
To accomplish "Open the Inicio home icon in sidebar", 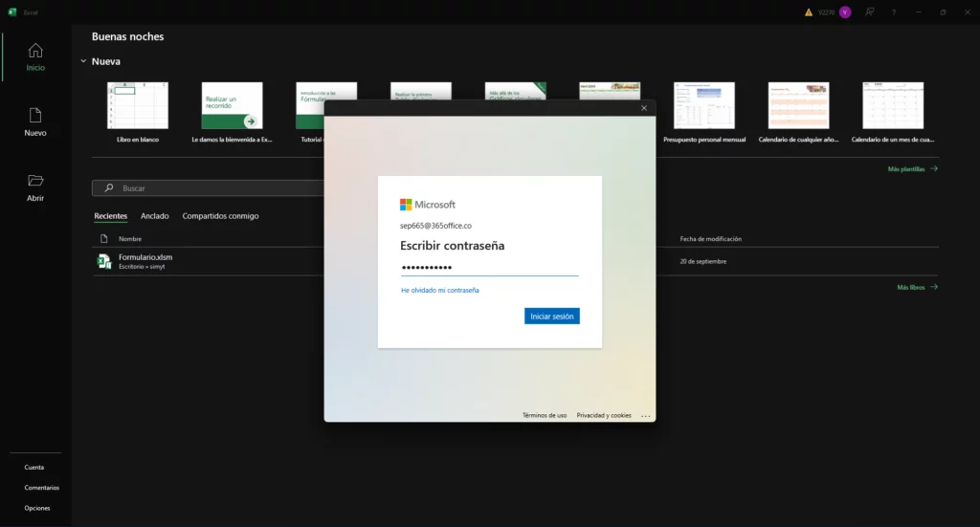I will pos(35,51).
